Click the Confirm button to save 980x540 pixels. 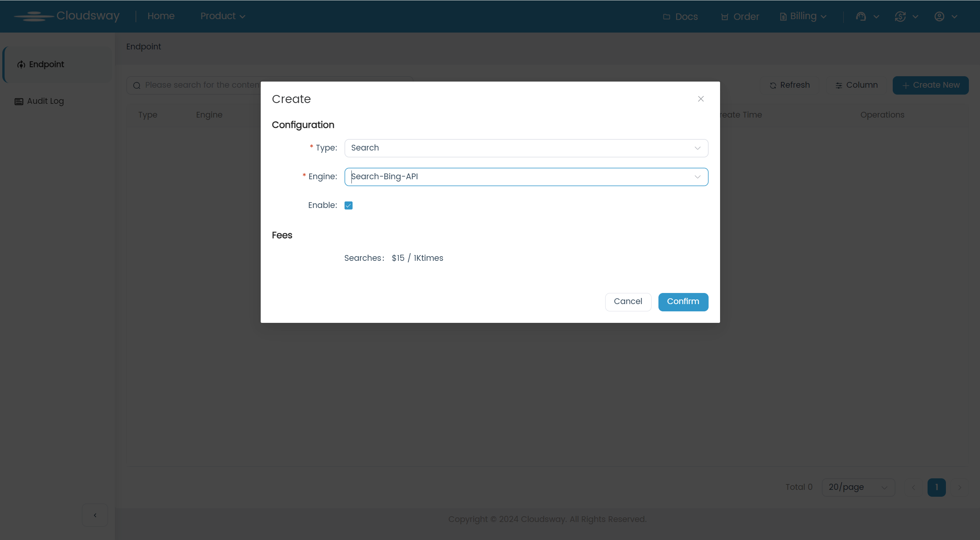pos(682,301)
